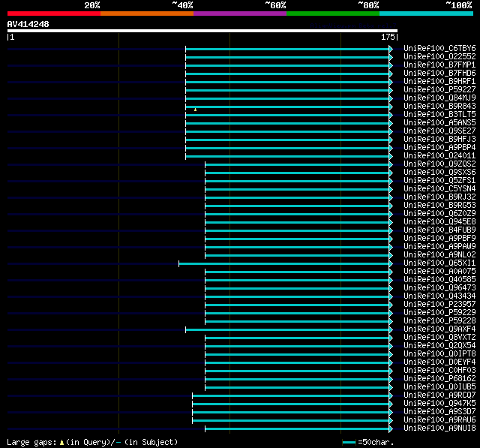Open the UniRef100_P59227 entry
This screenshot has height=448, width=480.
pos(439,90)
